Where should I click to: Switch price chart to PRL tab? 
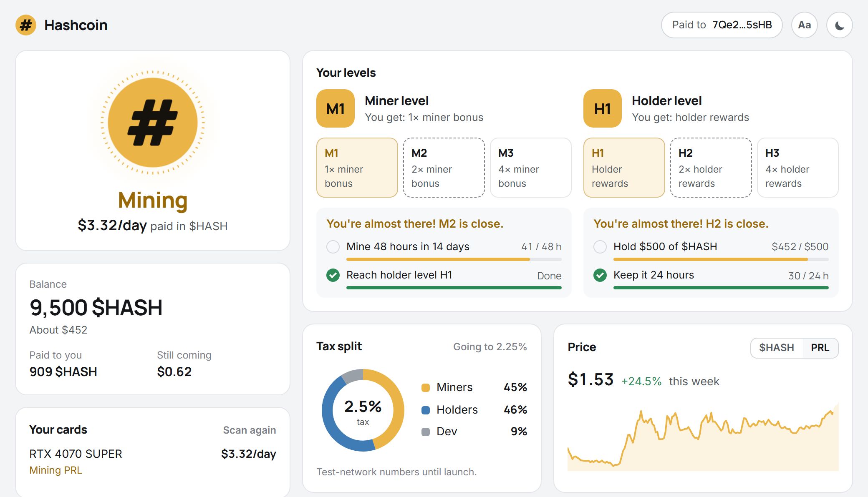point(820,348)
